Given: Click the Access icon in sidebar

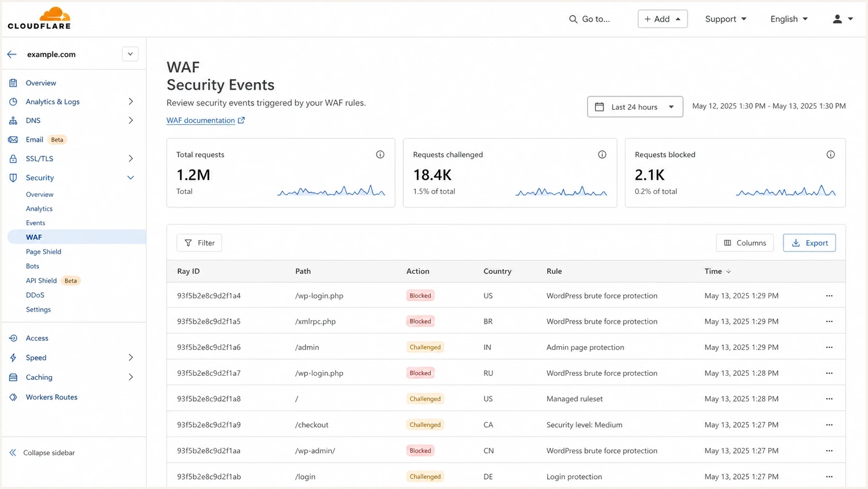Looking at the screenshot, I should point(13,338).
